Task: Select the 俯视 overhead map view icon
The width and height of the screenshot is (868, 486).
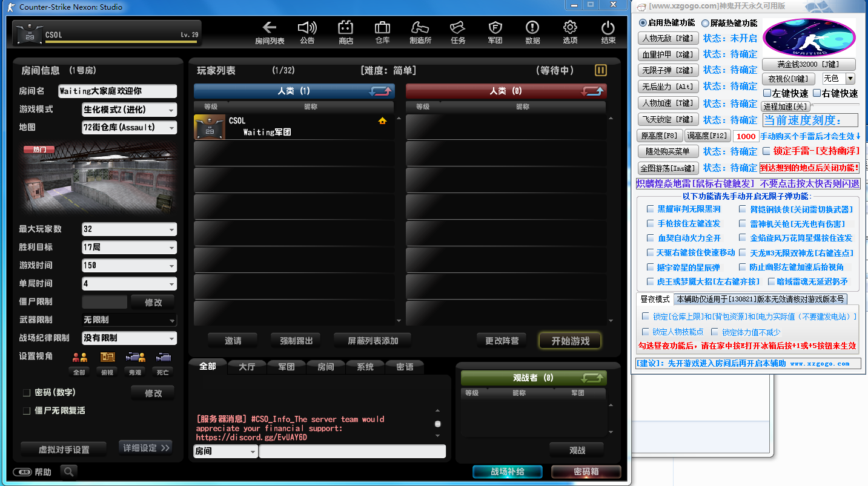Action: point(107,358)
